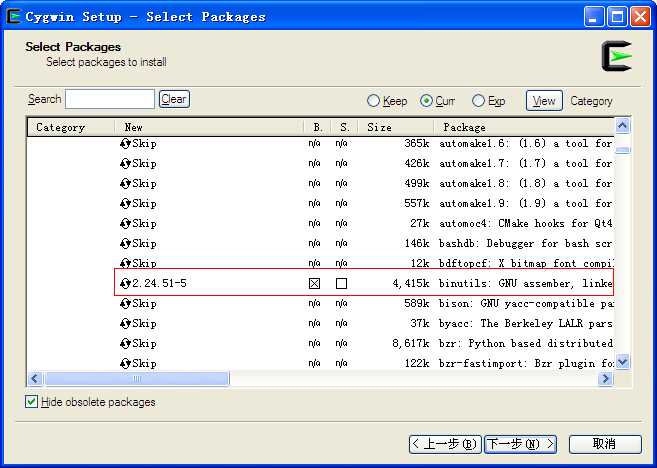Image resolution: width=657 pixels, height=468 pixels.
Task: Click horizontal scrollbar right arrow
Action: (606, 379)
